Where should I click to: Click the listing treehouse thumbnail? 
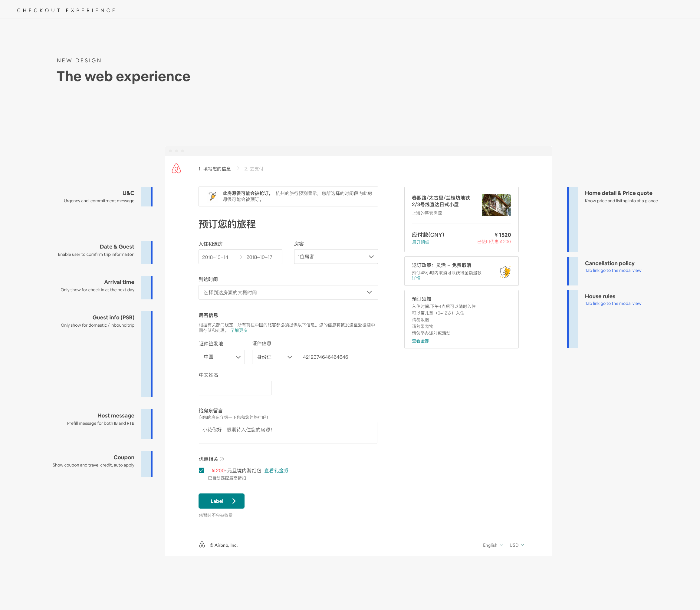pyautogui.click(x=496, y=205)
